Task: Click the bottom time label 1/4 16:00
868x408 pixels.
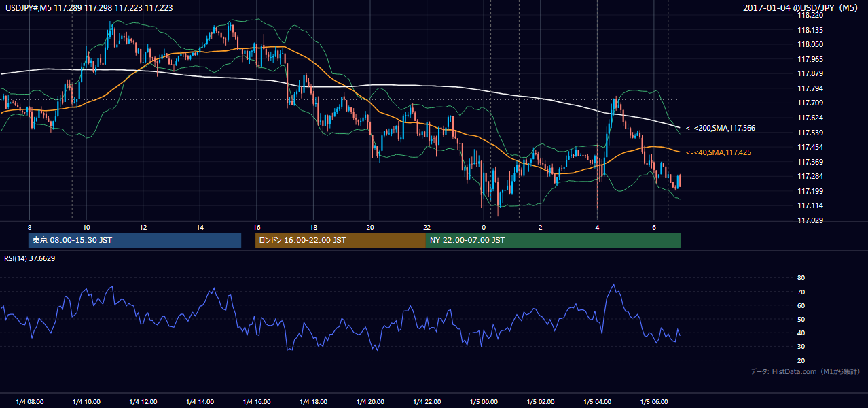Action: coord(256,402)
